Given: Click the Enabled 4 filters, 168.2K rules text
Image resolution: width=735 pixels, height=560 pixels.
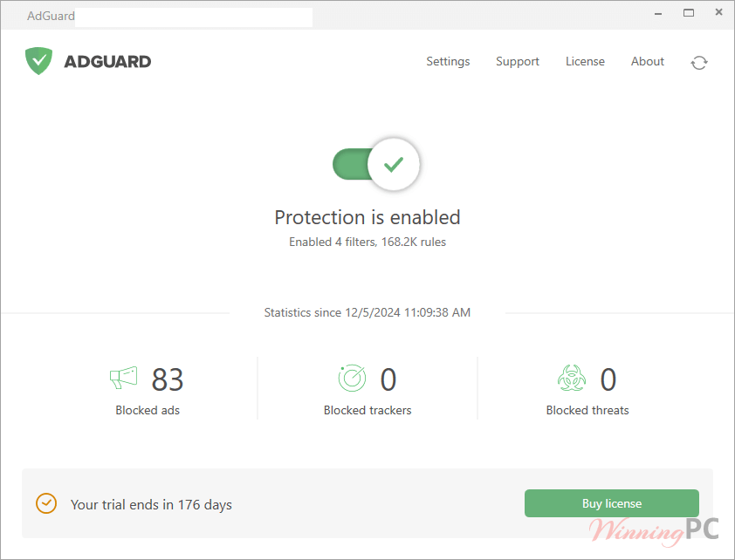Looking at the screenshot, I should pyautogui.click(x=367, y=242).
